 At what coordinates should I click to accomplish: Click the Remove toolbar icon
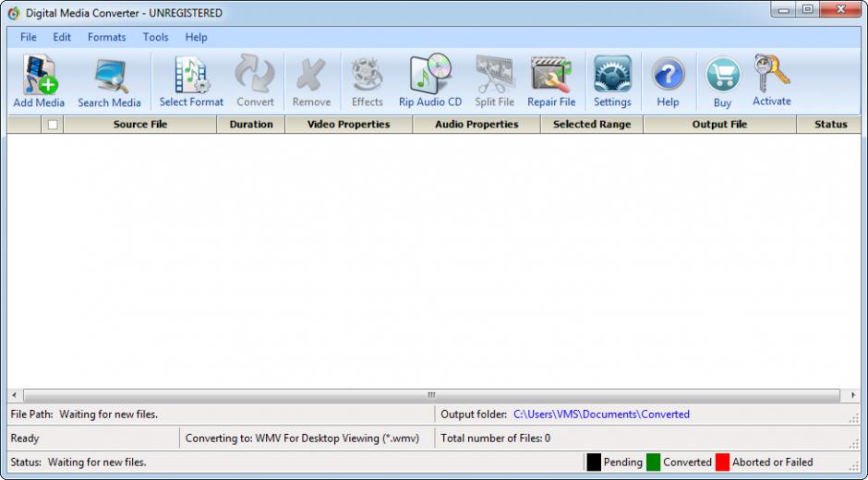pos(311,81)
